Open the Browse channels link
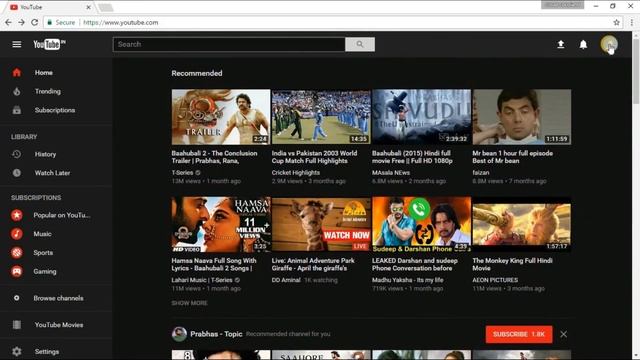 (x=58, y=298)
